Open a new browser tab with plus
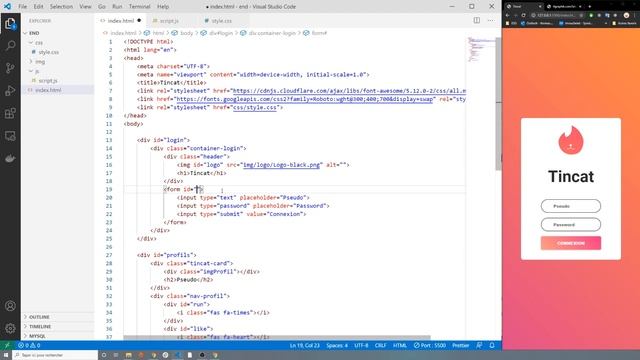This screenshot has width=640, height=360. [x=590, y=7]
